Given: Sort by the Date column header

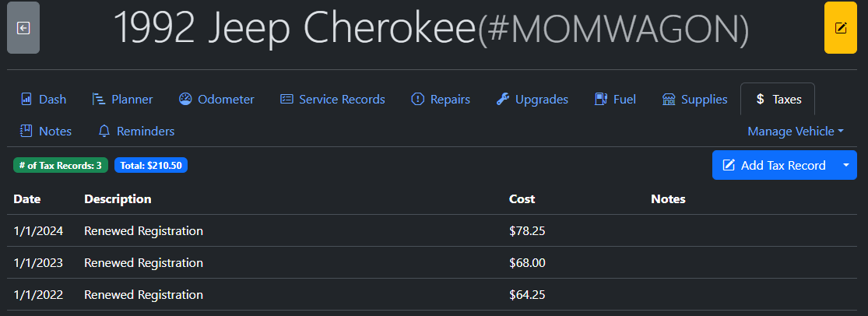Looking at the screenshot, I should (x=27, y=199).
